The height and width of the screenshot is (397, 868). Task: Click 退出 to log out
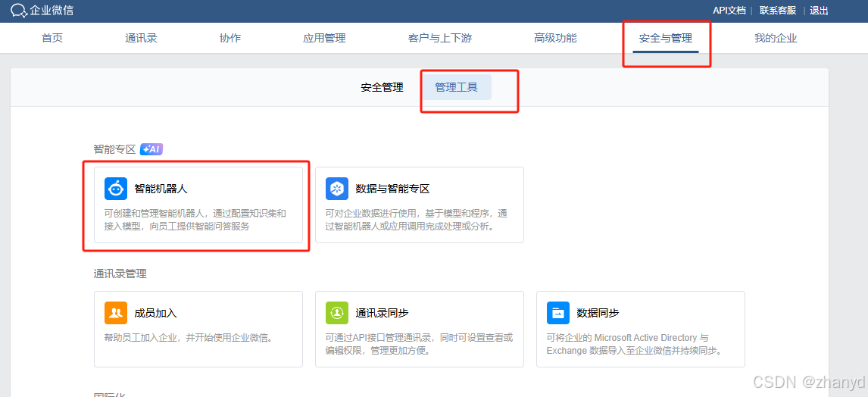click(x=819, y=11)
